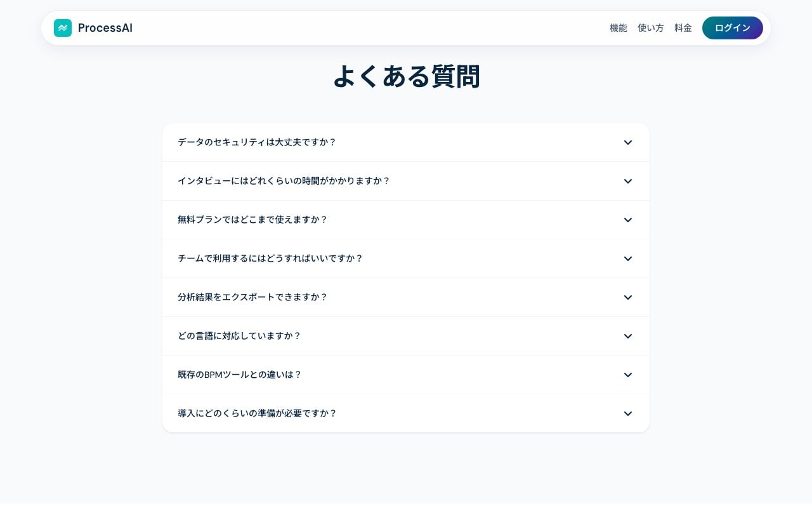Click question text インタビューにはどれくらいの時間がかかりますか？

tap(284, 181)
